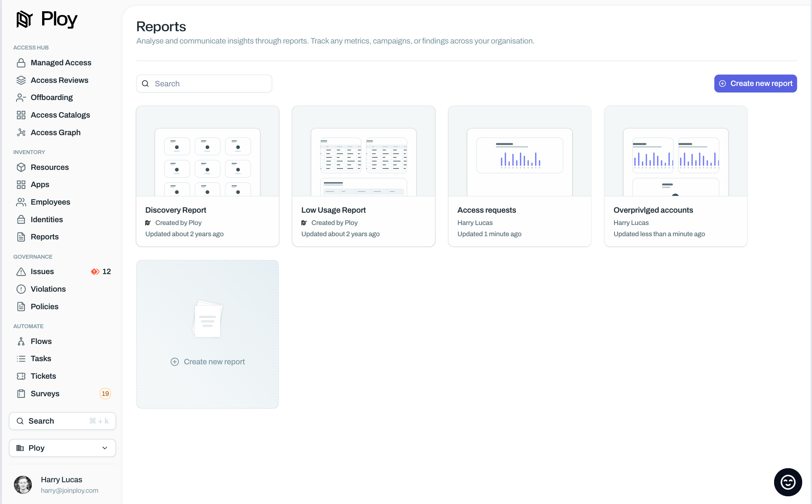Click the Tickets icon
812x504 pixels.
(x=21, y=376)
